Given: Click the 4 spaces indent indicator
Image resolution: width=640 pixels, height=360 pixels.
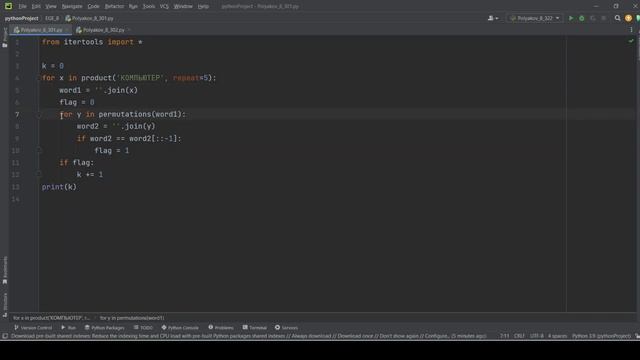Looking at the screenshot, I should 557,336.
